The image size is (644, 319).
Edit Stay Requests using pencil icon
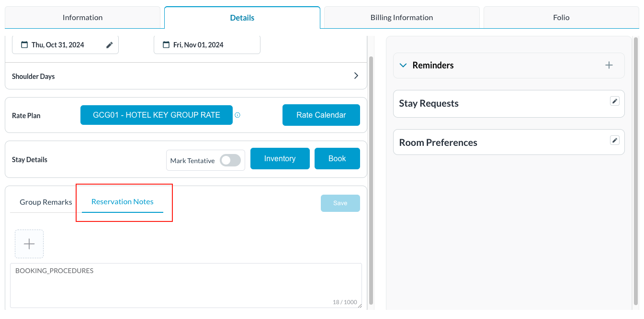click(615, 101)
